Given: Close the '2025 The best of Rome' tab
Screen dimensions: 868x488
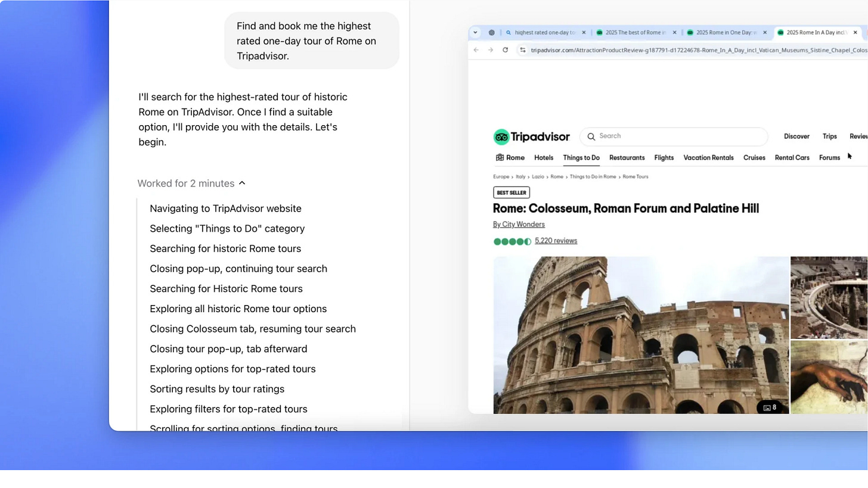Looking at the screenshot, I should 674,33.
